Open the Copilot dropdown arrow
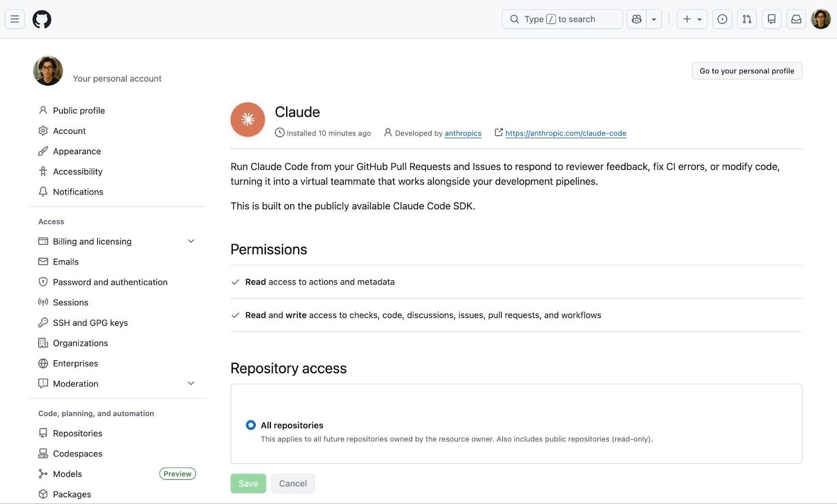 click(x=654, y=19)
